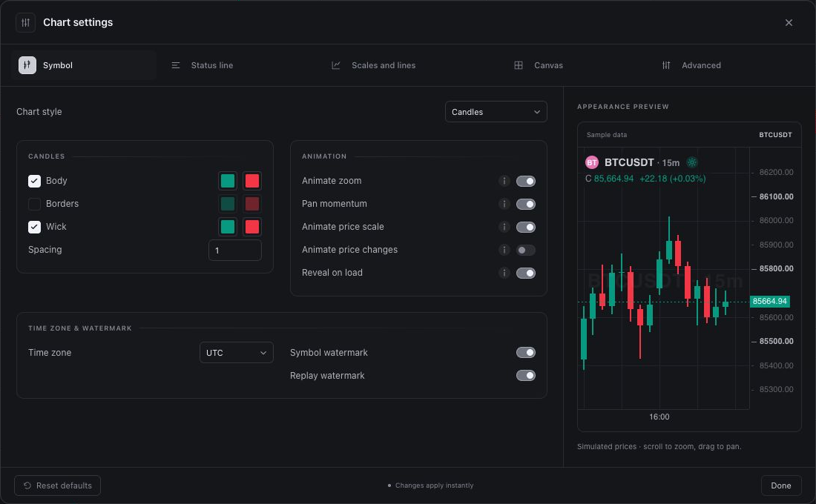Image resolution: width=816 pixels, height=504 pixels.
Task: Click the closing price 85,664.94 value
Action: click(x=613, y=179)
